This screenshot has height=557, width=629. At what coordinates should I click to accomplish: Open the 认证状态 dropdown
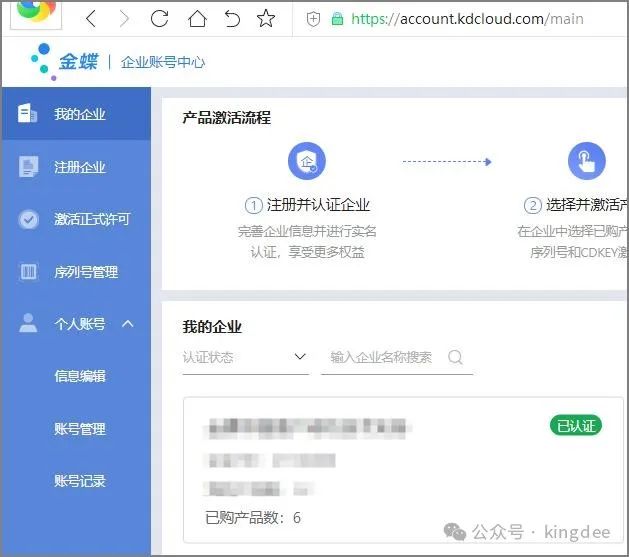(x=245, y=357)
